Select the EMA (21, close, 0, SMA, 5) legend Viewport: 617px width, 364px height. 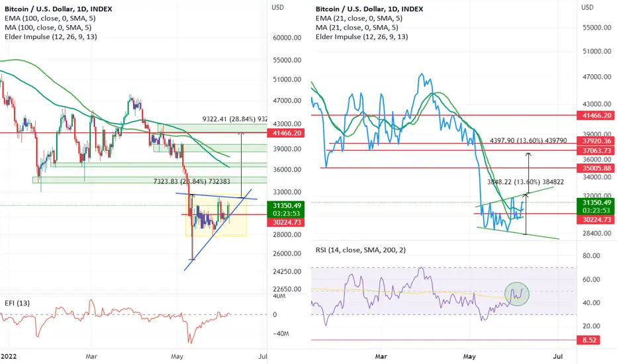tap(359, 18)
